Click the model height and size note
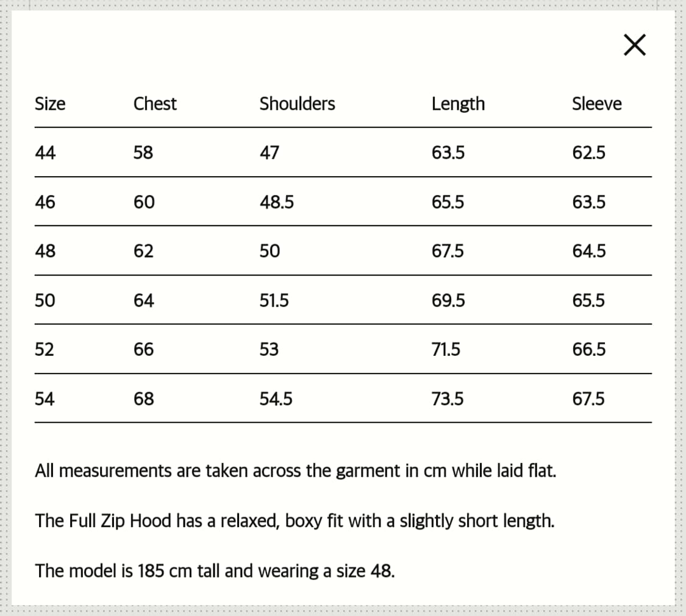The image size is (686, 616). pos(215,571)
